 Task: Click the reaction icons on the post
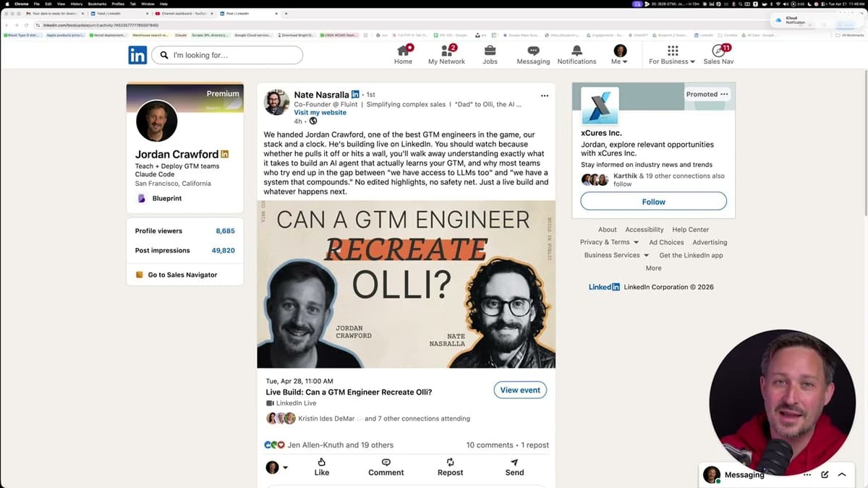point(274,445)
